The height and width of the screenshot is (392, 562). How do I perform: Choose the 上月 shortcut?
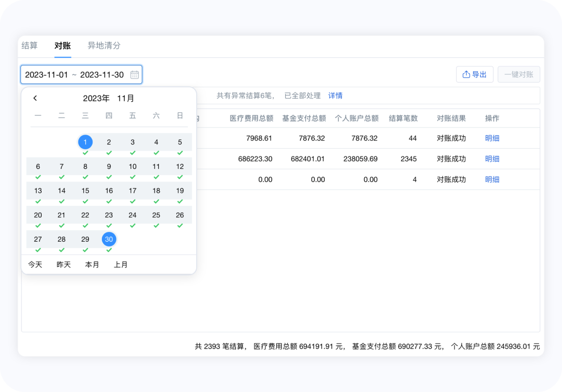tap(120, 265)
